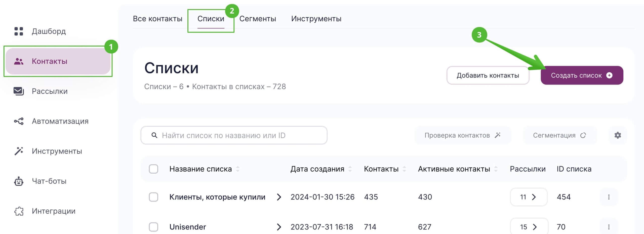Open the Сегменты tab
The image size is (644, 234).
click(258, 19)
